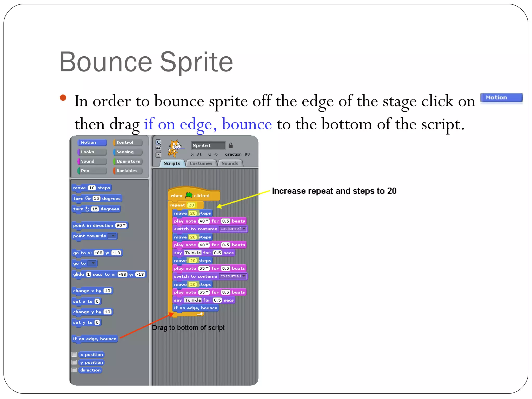532x399 pixels.
Task: Click the clockwise turn arrow block icon
Action: tap(88, 198)
